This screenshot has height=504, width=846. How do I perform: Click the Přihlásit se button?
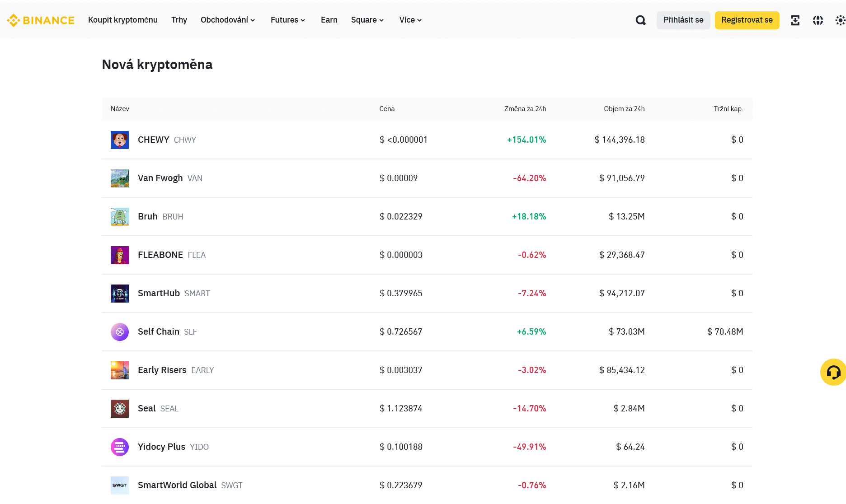[683, 20]
